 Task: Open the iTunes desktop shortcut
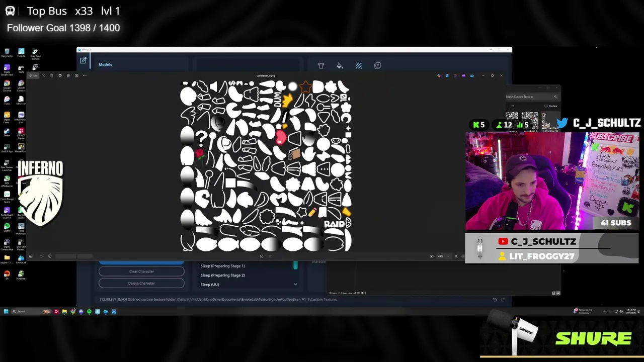point(7,101)
